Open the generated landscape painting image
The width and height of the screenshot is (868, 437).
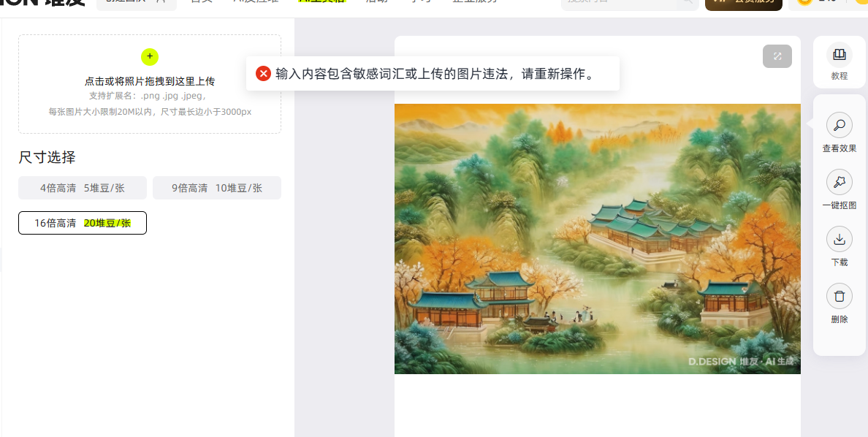coord(598,239)
